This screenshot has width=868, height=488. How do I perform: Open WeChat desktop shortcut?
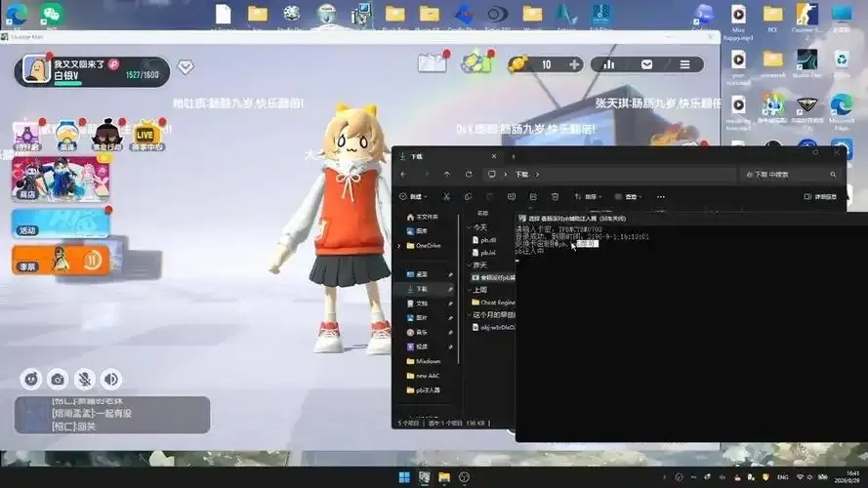(52, 14)
